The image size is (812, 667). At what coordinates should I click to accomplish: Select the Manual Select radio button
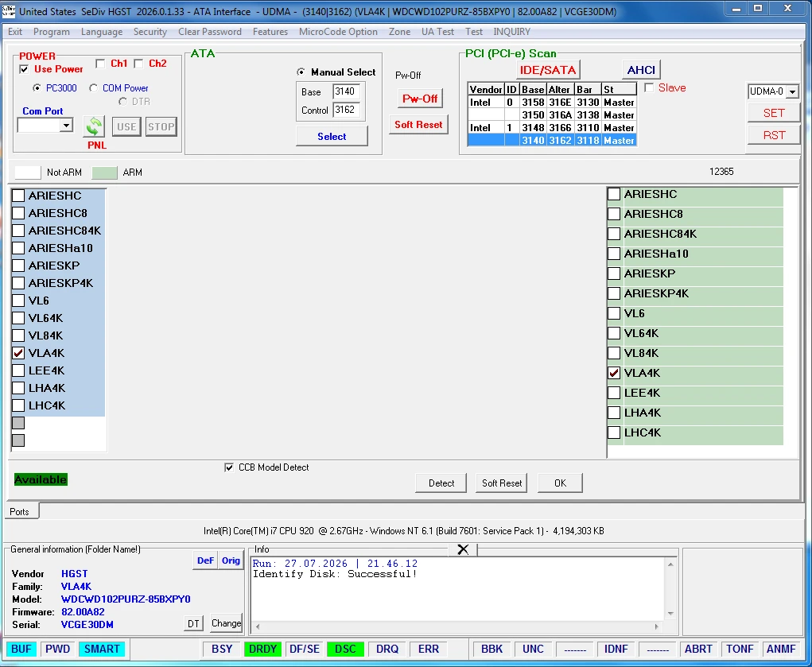pos(301,72)
